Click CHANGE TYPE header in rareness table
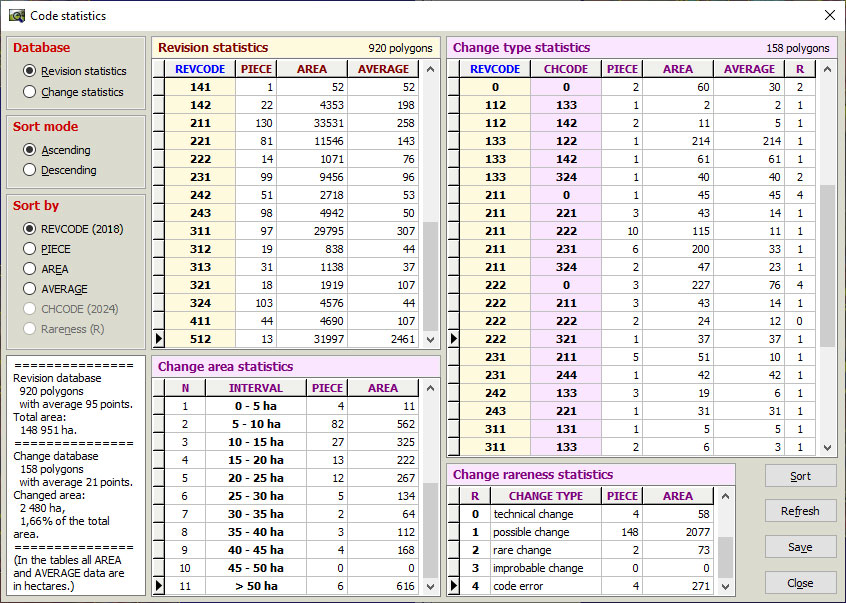Image resolution: width=846 pixels, height=603 pixels. tap(545, 495)
